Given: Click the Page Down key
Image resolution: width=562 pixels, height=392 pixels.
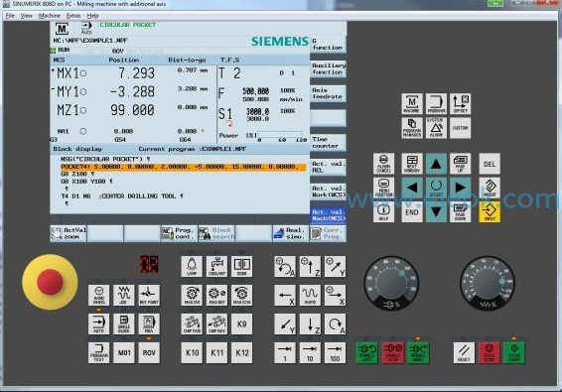Looking at the screenshot, I should coord(460,211).
